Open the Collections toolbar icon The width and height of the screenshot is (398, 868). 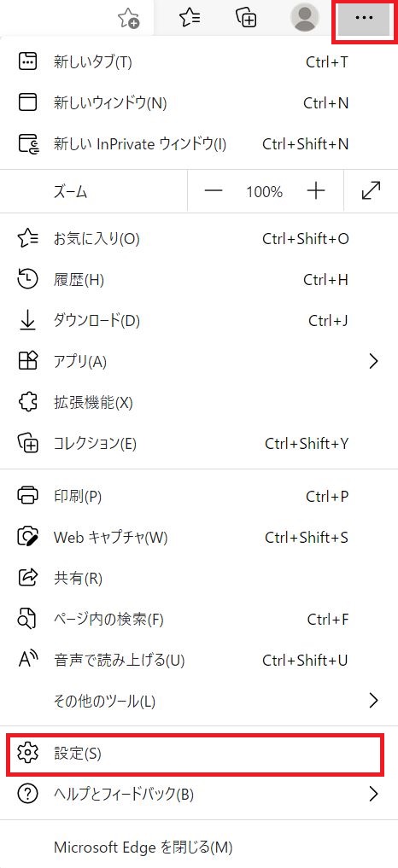click(246, 18)
